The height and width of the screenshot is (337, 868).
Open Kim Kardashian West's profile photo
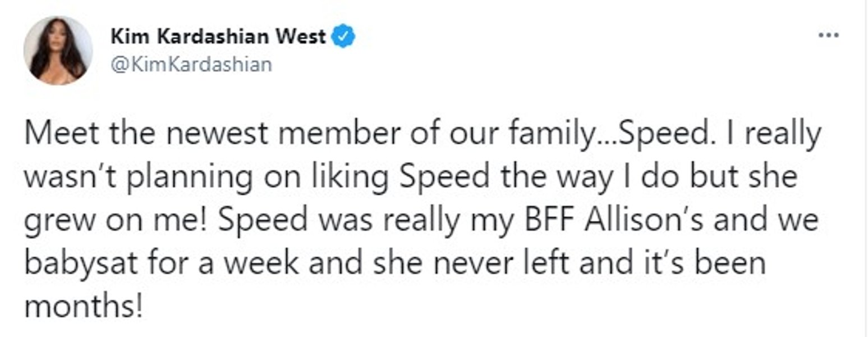tap(58, 51)
